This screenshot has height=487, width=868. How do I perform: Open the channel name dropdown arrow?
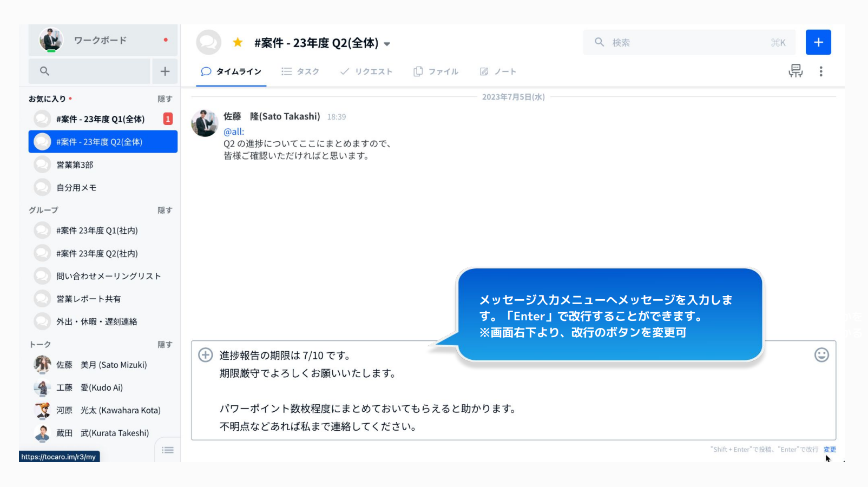click(387, 44)
